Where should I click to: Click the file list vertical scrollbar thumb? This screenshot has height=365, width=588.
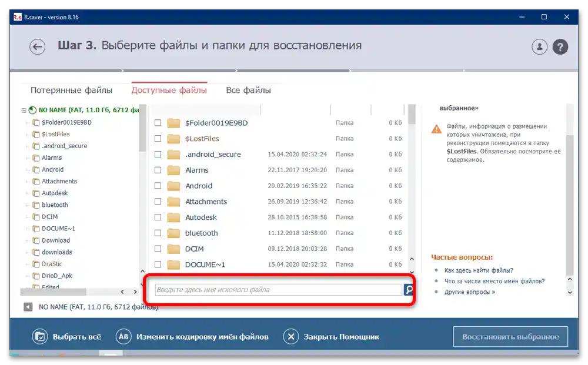[412, 114]
